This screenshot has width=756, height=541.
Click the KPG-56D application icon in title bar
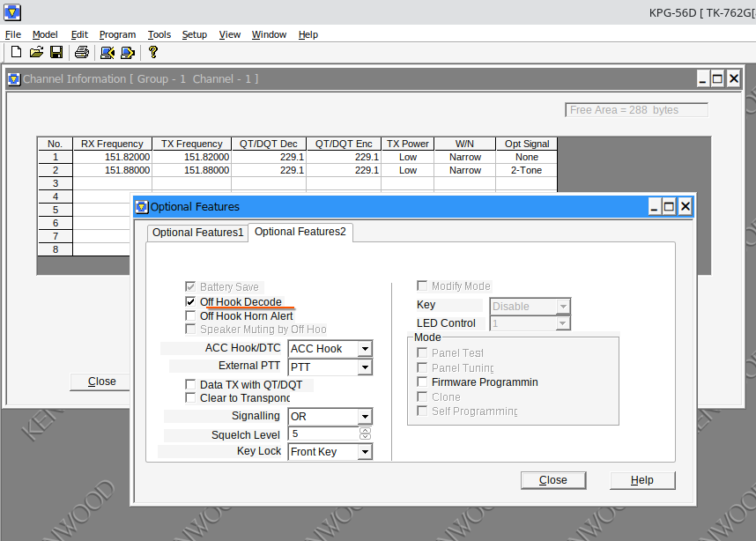[x=12, y=12]
